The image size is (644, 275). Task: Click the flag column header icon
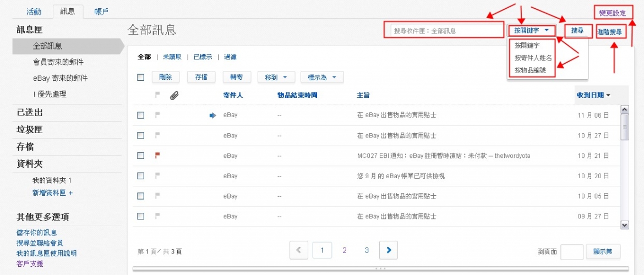[x=157, y=95]
